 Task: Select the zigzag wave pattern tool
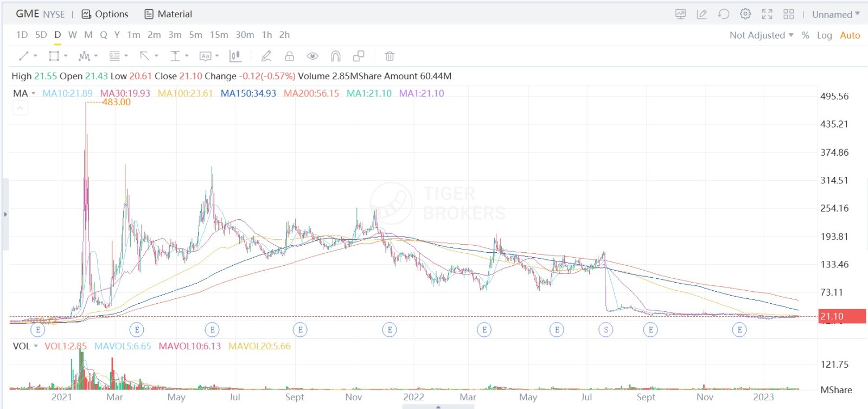click(x=84, y=56)
